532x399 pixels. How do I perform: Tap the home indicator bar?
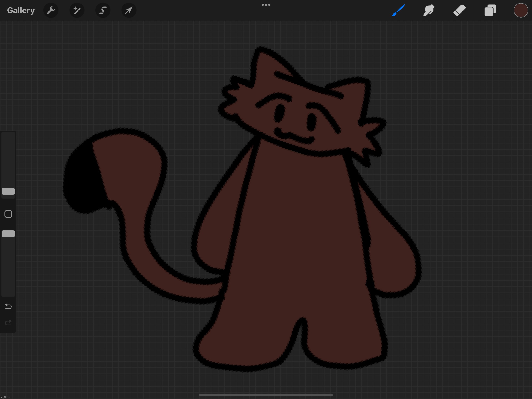point(266,395)
